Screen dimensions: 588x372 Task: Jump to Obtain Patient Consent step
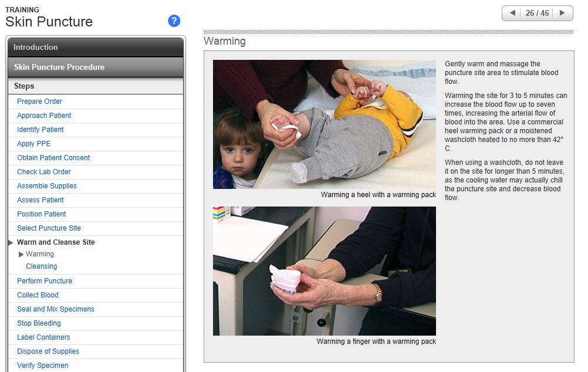tap(53, 158)
